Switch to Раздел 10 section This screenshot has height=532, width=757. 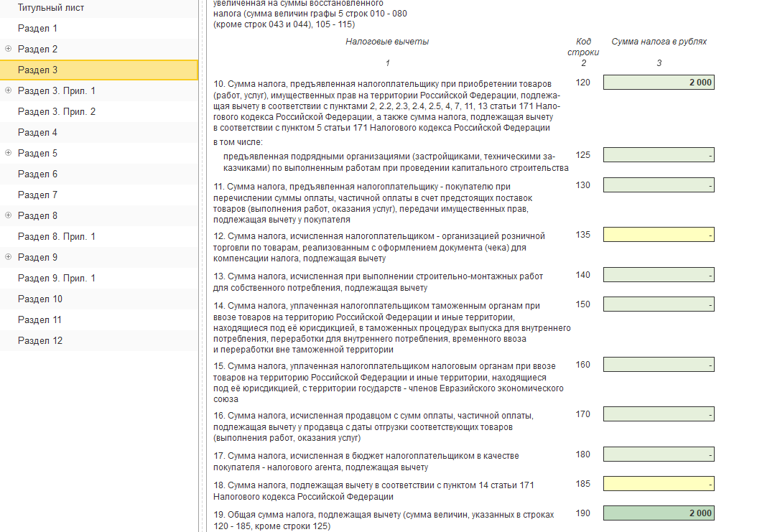pyautogui.click(x=40, y=299)
